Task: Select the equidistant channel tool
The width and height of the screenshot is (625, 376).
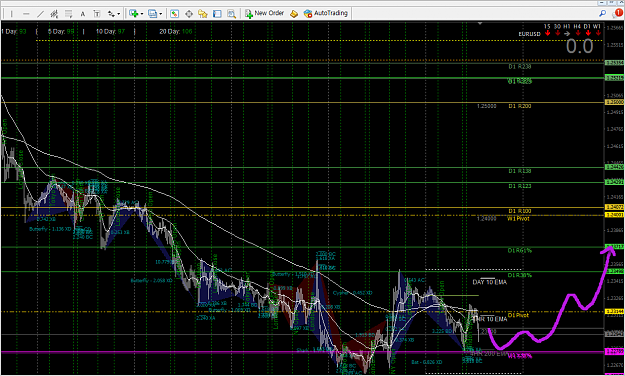Action: (55, 14)
